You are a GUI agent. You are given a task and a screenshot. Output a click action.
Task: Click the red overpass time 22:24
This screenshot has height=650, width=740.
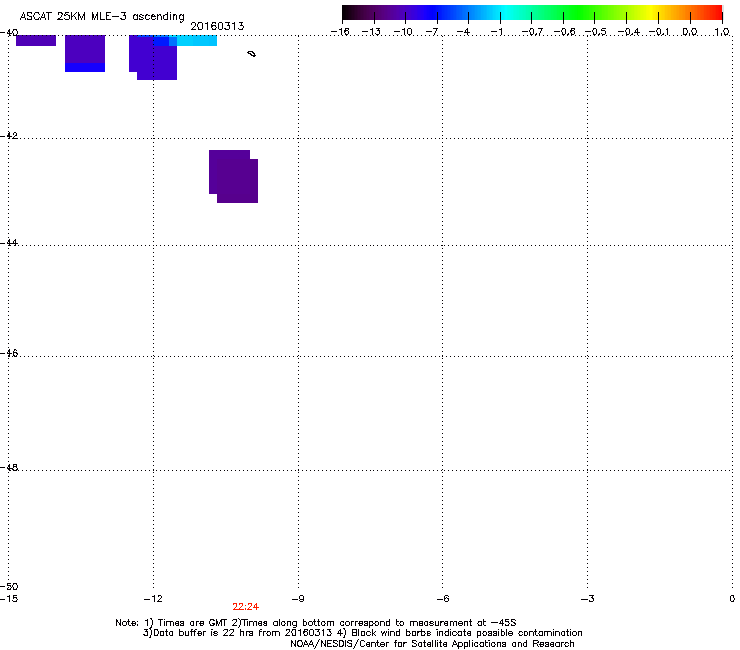[x=245, y=607]
